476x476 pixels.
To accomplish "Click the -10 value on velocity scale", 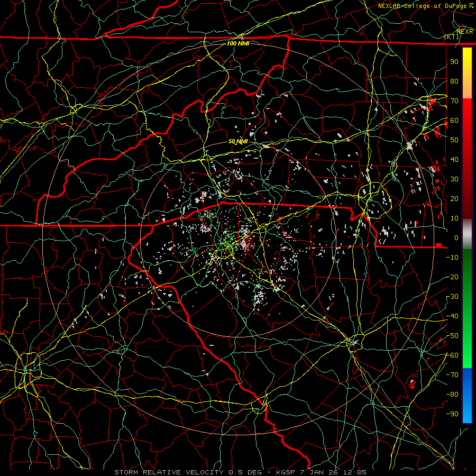I will pos(452,258).
